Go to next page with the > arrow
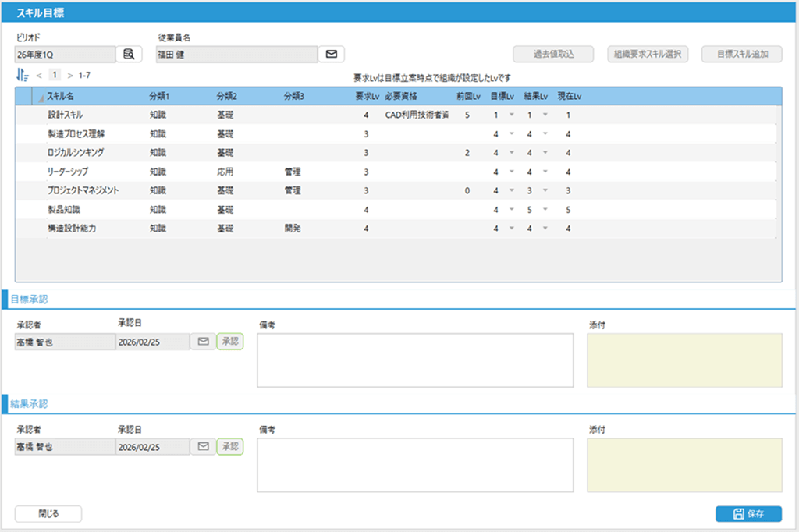The width and height of the screenshot is (799, 532). click(x=70, y=75)
